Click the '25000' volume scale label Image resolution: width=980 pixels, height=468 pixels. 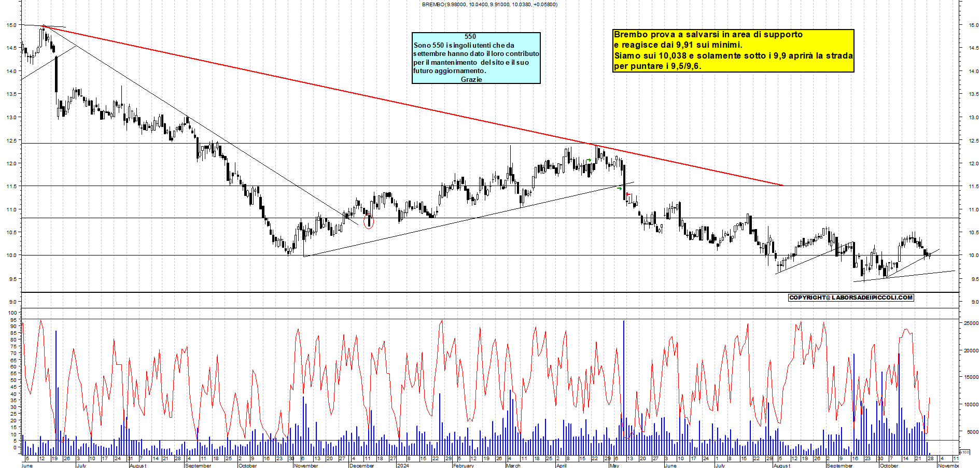pyautogui.click(x=971, y=323)
